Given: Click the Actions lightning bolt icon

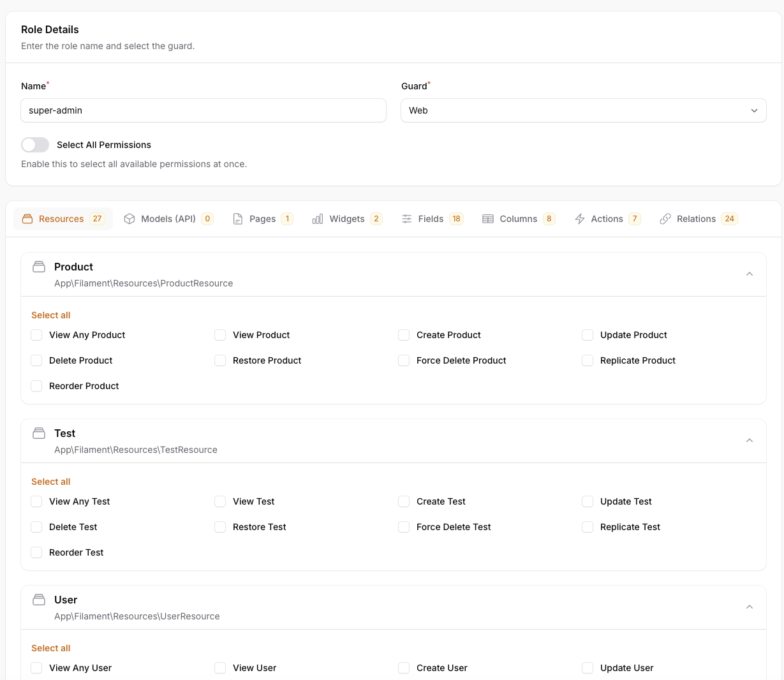Looking at the screenshot, I should click(580, 219).
